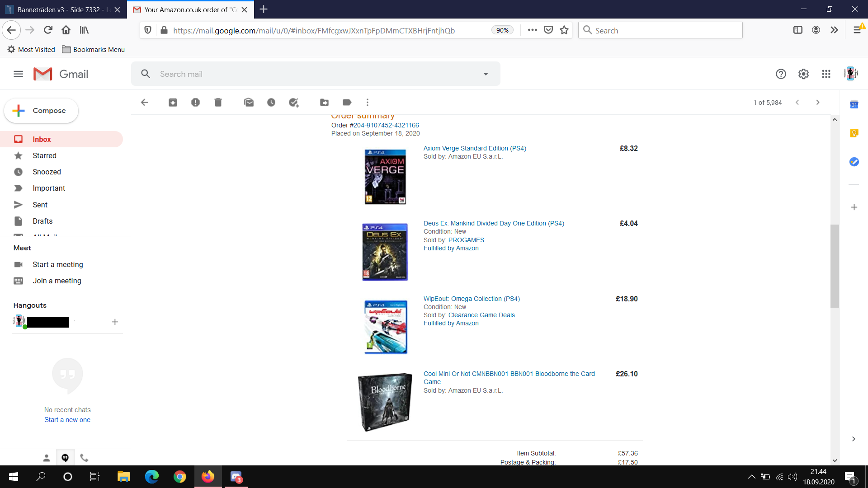Click the Search mail field

click(316, 74)
